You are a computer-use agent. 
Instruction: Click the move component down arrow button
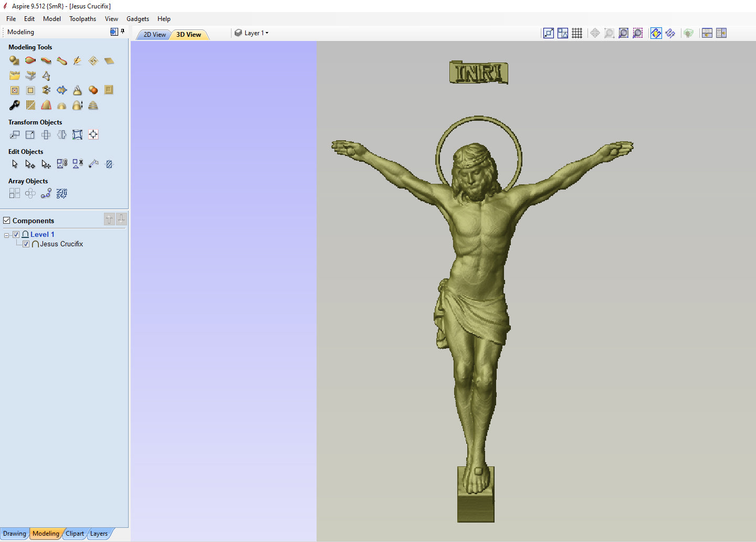(x=121, y=219)
